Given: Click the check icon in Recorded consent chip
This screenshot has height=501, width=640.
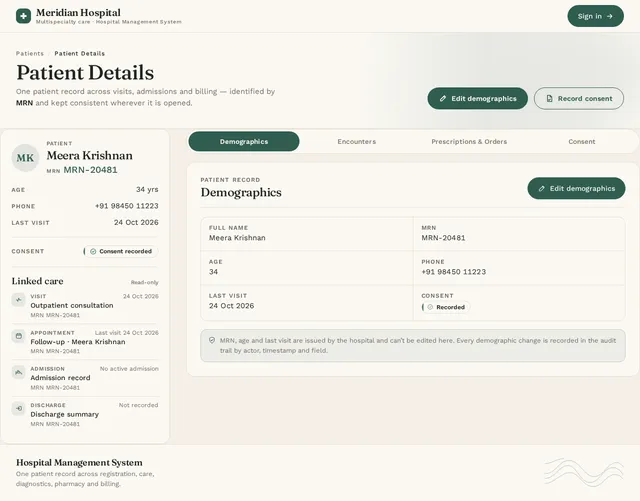Looking at the screenshot, I should click(x=430, y=307).
